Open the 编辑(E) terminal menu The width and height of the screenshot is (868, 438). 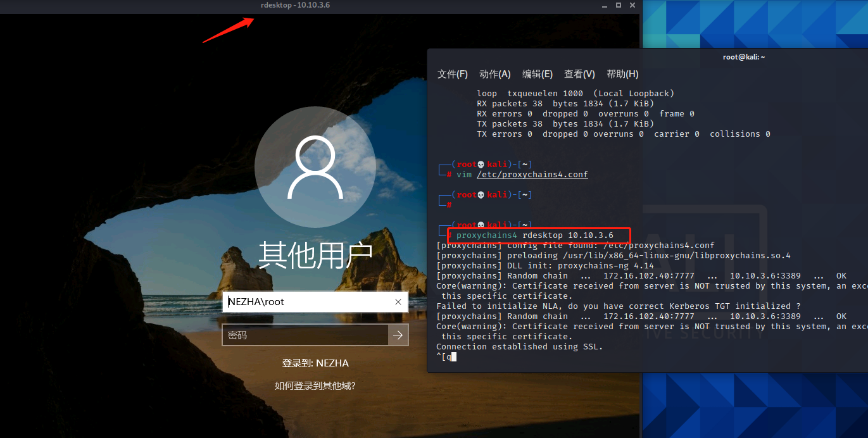(x=538, y=74)
